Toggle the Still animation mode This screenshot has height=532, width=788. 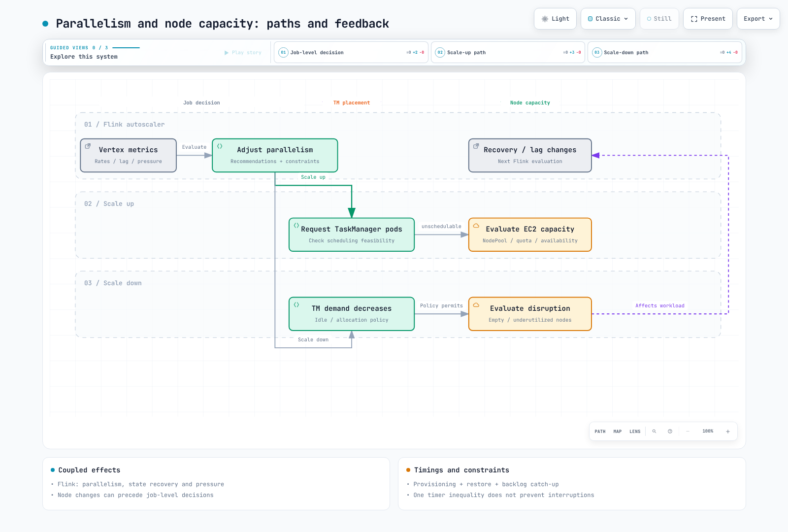coord(659,19)
